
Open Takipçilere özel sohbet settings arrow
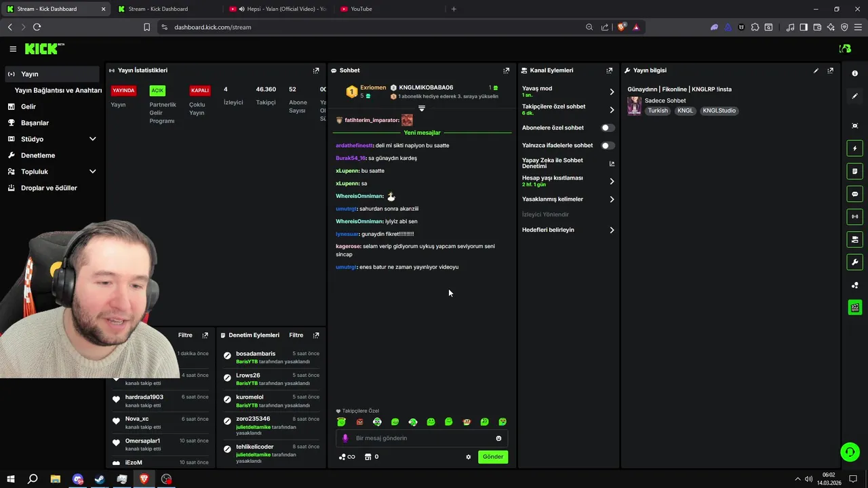point(612,110)
